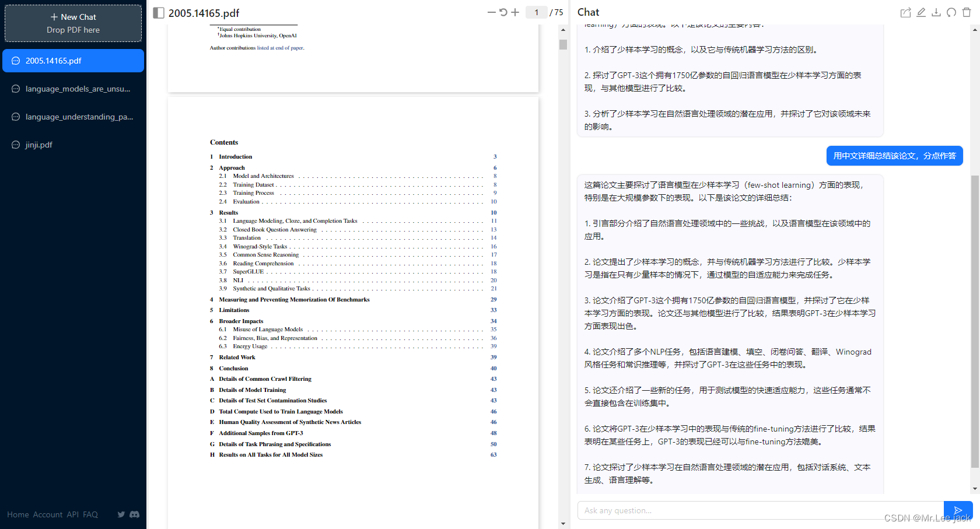This screenshot has height=529, width=980.
Task: Click the rename chat pencil icon
Action: pos(921,12)
